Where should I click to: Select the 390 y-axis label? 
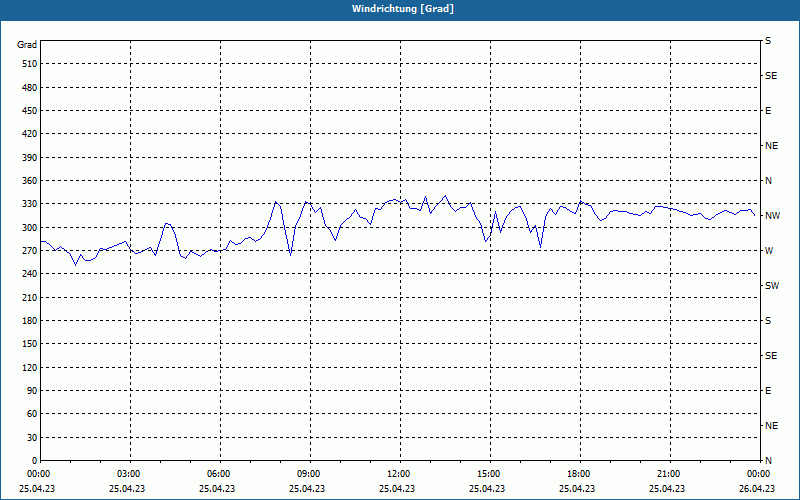click(30, 158)
